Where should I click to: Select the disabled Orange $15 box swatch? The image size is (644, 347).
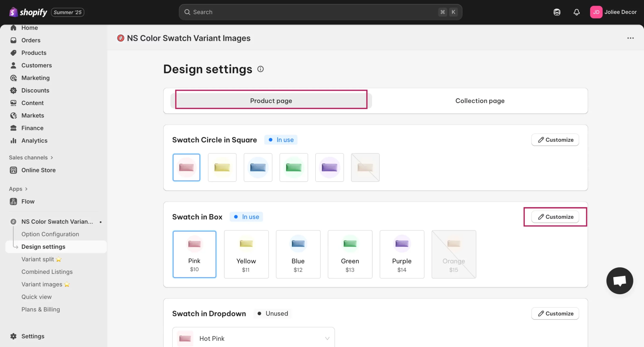[x=454, y=254]
